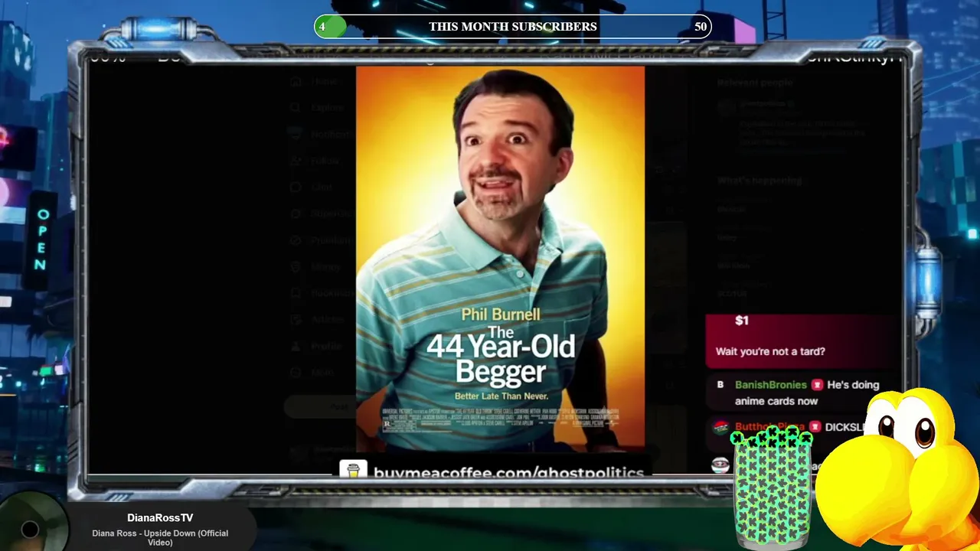Click the DianaRossTV channel name

pos(160,518)
